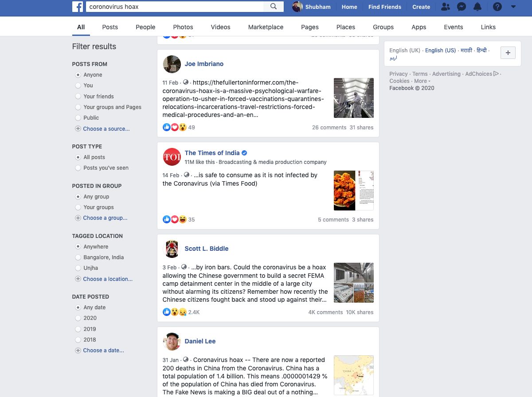Click Create in top bar
The image size is (532, 397).
[421, 7]
